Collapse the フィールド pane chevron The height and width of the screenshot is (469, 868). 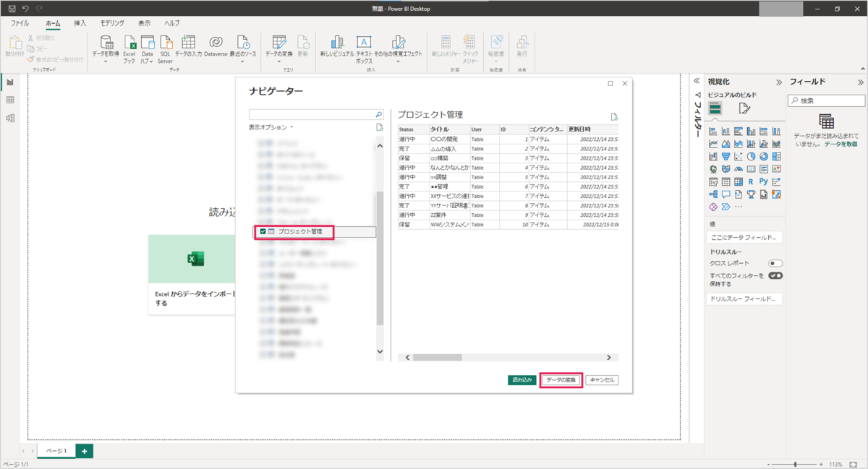[x=861, y=82]
